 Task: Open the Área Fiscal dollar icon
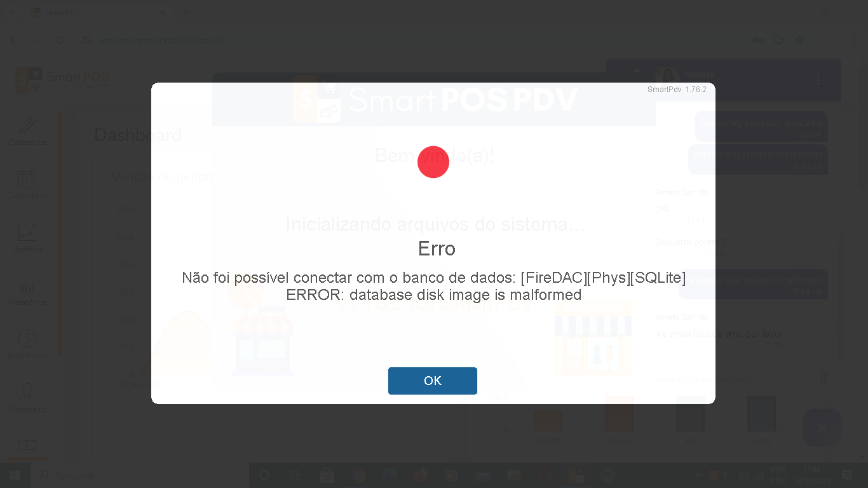pos(27,339)
